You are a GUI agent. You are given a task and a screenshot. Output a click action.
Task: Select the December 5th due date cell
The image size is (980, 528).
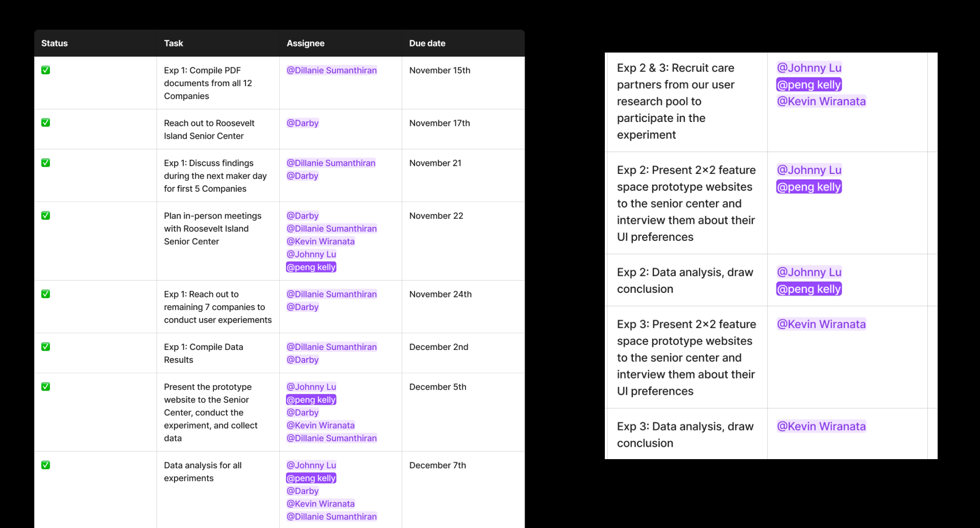tap(463, 412)
